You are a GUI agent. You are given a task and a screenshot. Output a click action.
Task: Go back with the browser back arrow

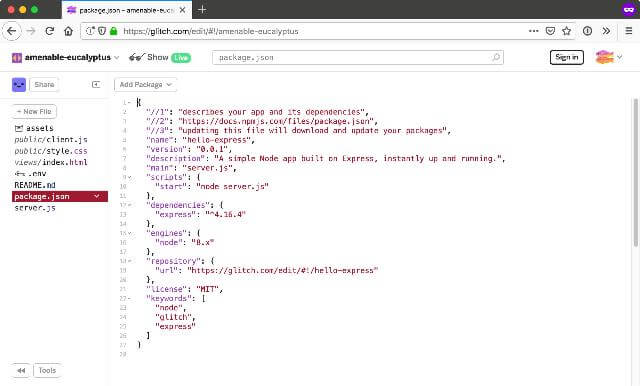(x=11, y=31)
